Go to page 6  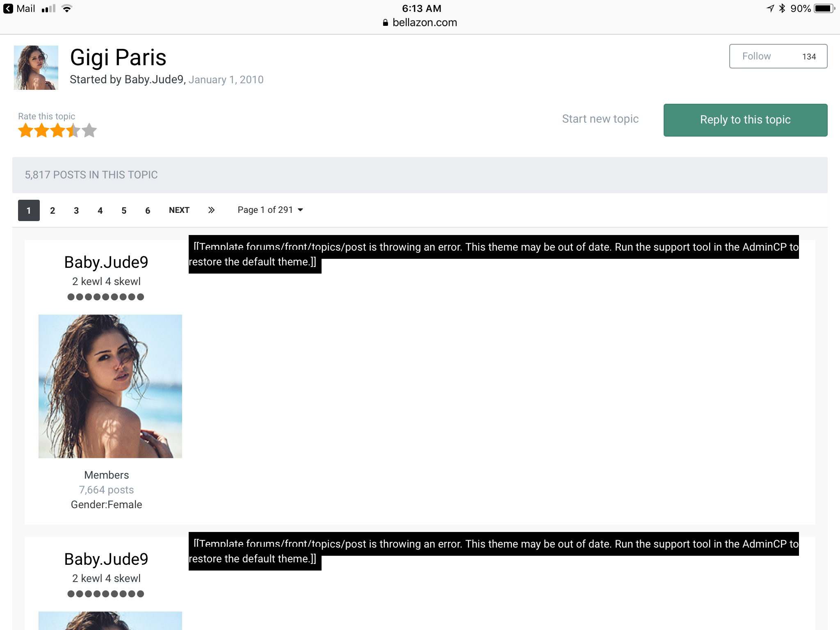click(148, 210)
